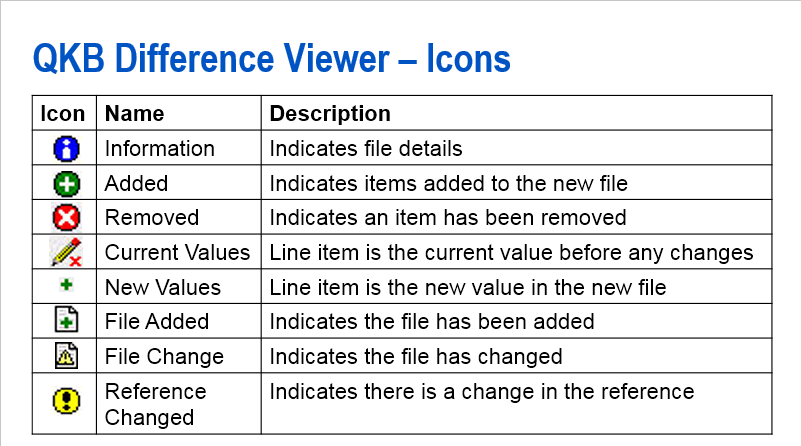Select the Information name cell
801x446 pixels.
pos(160,149)
